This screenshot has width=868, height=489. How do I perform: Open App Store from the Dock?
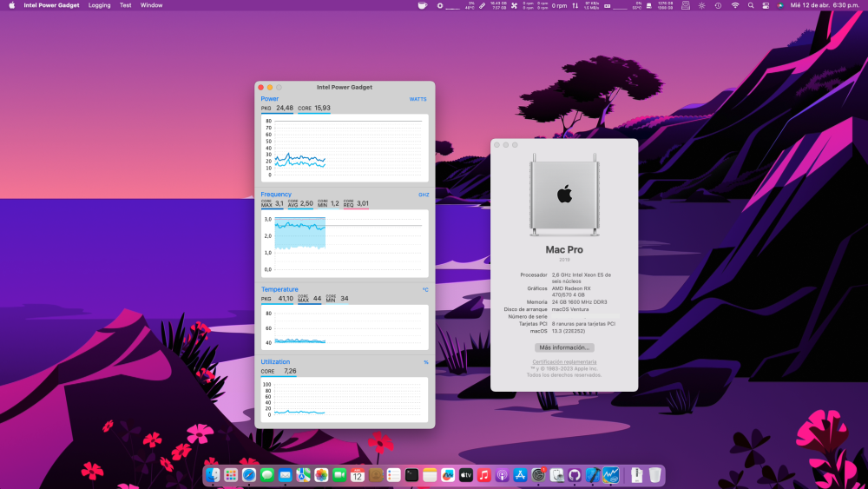520,475
